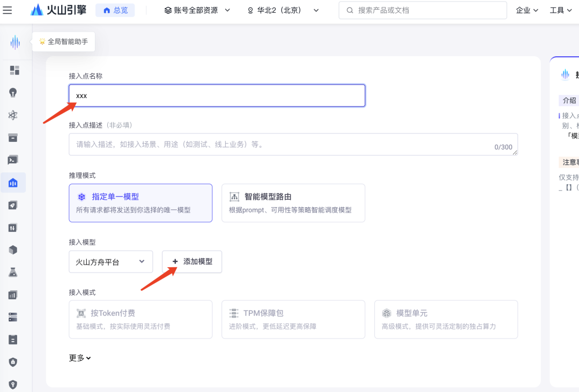Open the atom-shaped module in the sidebar
This screenshot has height=392, width=579.
(x=13, y=115)
